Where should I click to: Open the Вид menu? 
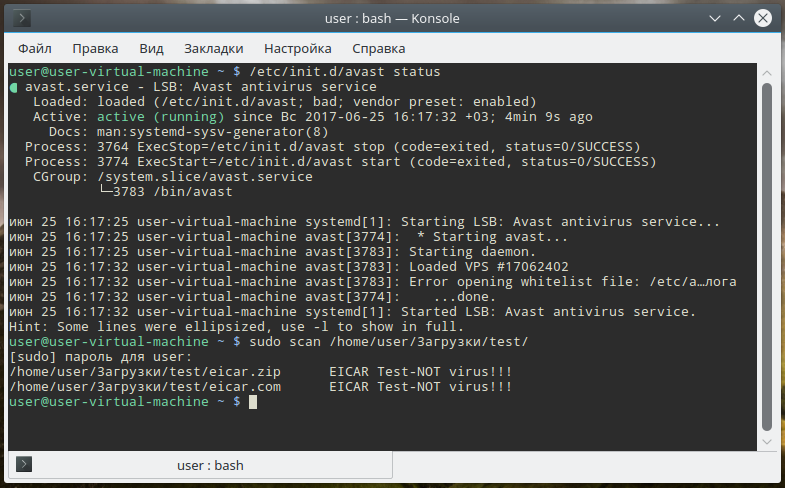tap(151, 49)
